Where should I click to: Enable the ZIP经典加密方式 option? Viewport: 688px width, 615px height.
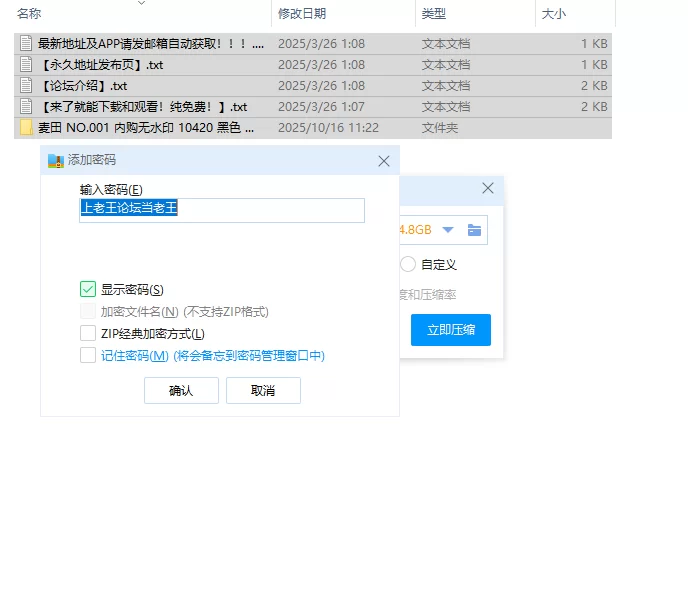[88, 333]
